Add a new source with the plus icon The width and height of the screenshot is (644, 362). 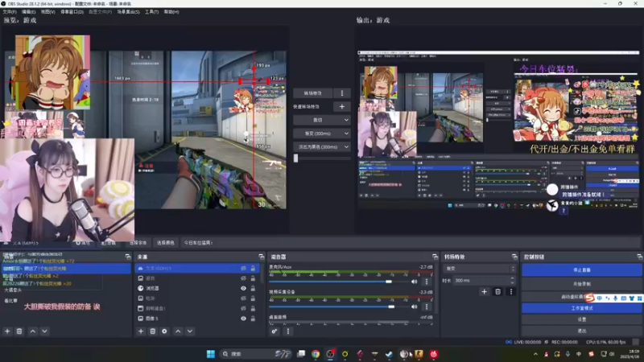click(141, 331)
